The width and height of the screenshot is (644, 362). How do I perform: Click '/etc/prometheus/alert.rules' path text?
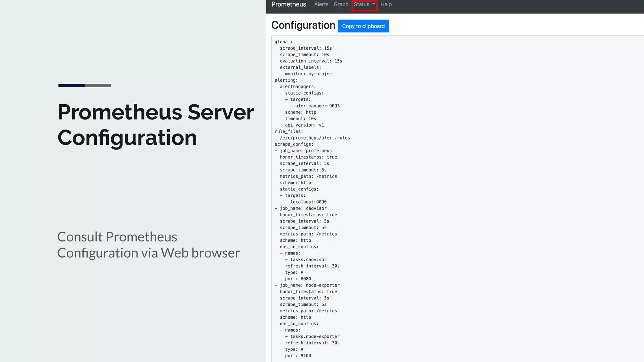pyautogui.click(x=315, y=138)
